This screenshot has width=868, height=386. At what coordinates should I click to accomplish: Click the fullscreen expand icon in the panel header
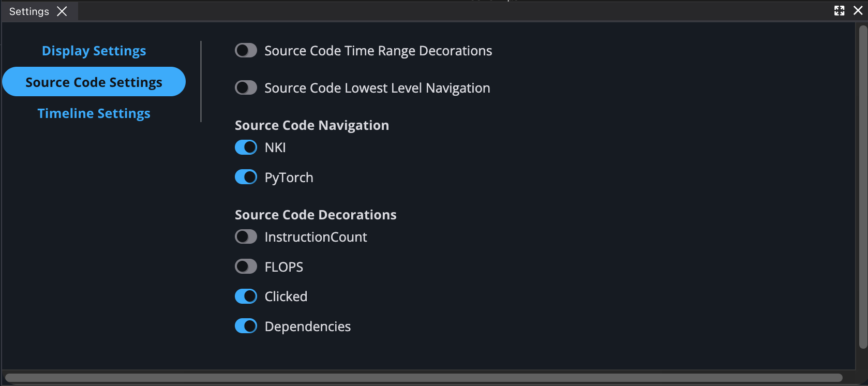pyautogui.click(x=839, y=11)
